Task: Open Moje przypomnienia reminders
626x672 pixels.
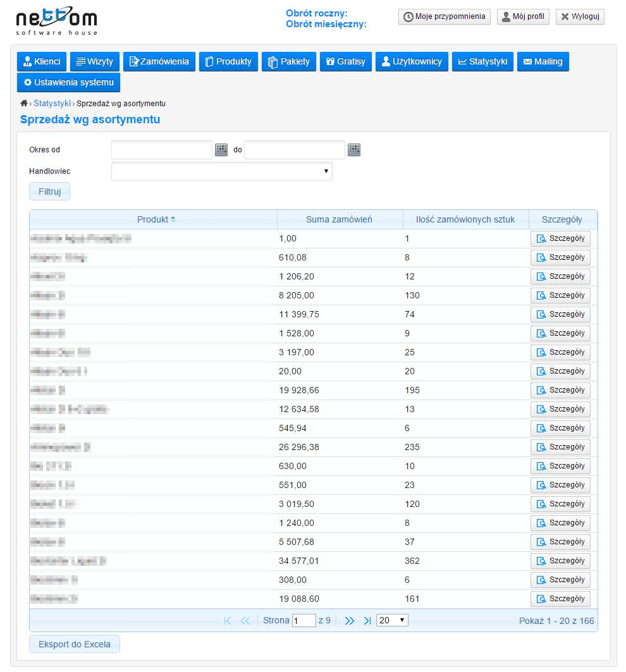Action: (x=444, y=16)
